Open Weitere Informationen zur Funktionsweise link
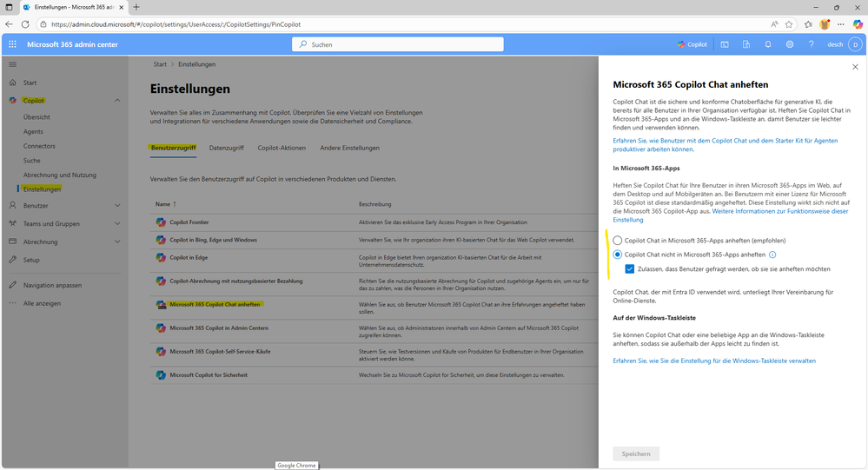Image resolution: width=868 pixels, height=470 pixels. tap(780, 211)
